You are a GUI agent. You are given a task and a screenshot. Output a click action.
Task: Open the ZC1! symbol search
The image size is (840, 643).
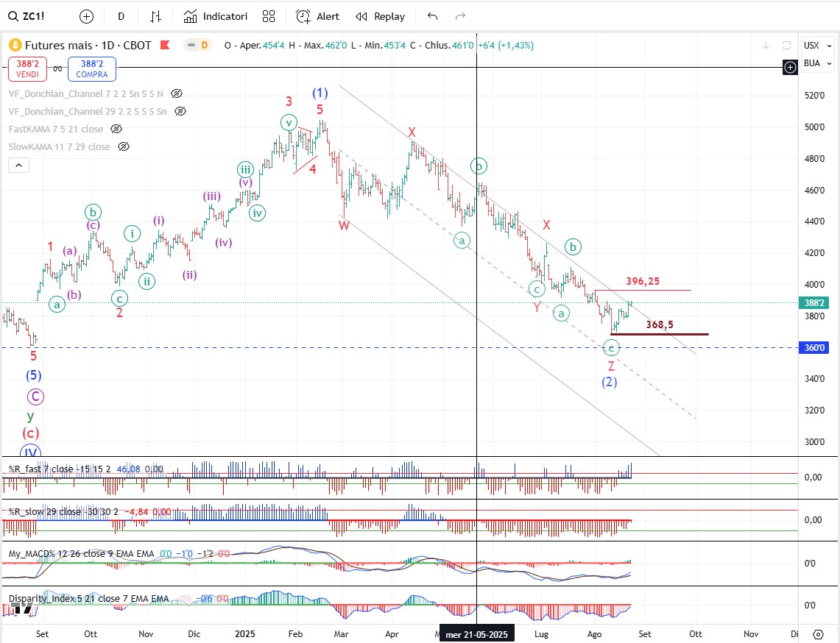click(27, 16)
